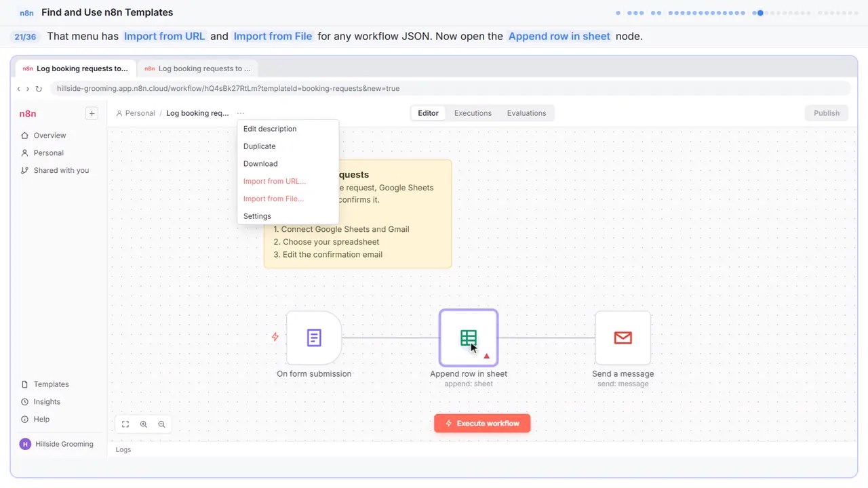
Task: Zoom in on the canvas
Action: point(144,424)
